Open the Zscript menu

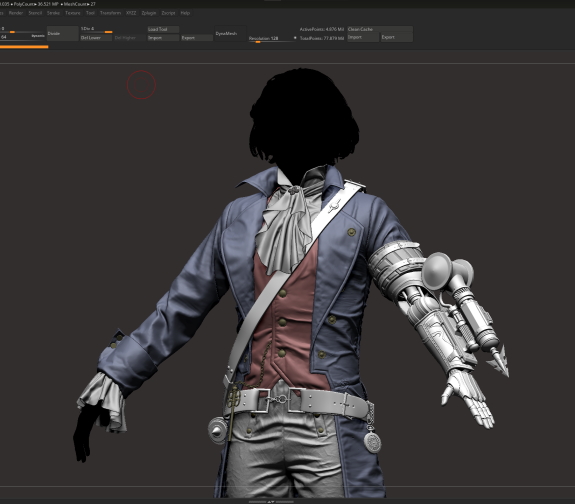click(168, 13)
